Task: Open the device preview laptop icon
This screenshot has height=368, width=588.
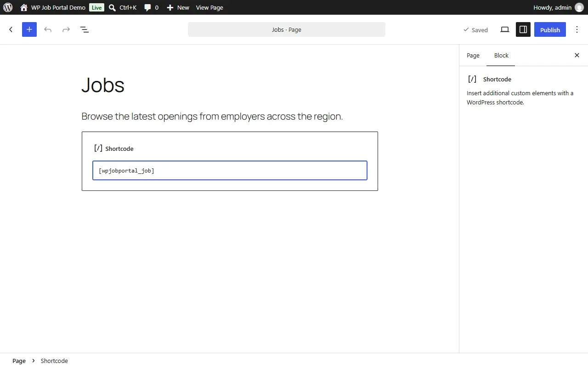Action: tap(505, 29)
